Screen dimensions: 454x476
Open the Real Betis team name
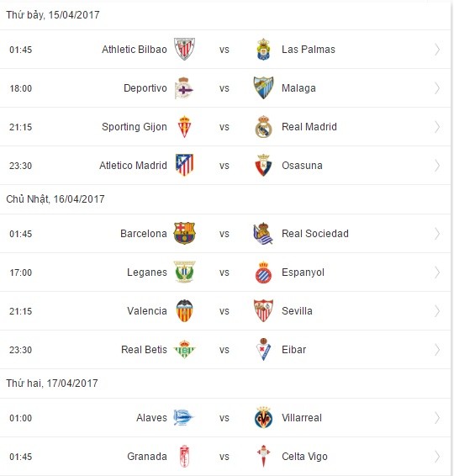point(144,350)
